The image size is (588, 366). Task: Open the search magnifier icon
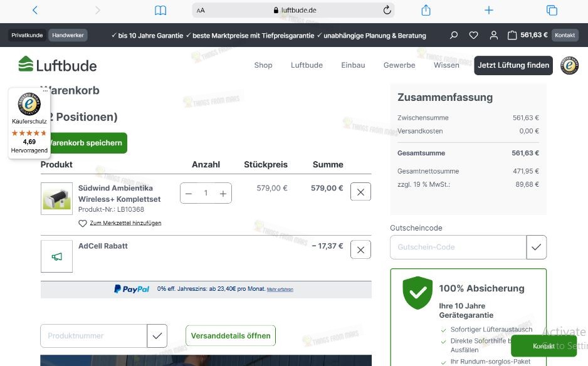tap(453, 35)
